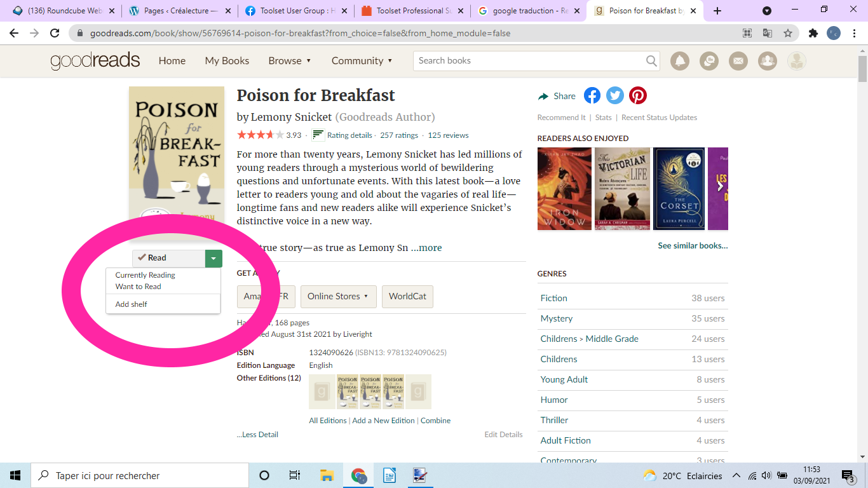The height and width of the screenshot is (488, 868).
Task: Share the book on Twitter
Action: pyautogui.click(x=615, y=96)
